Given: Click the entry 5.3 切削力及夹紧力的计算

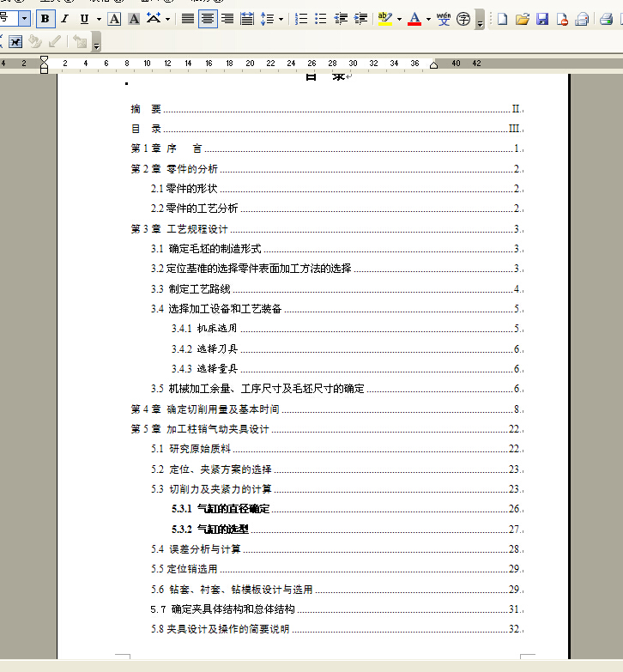Looking at the screenshot, I should (x=211, y=489).
